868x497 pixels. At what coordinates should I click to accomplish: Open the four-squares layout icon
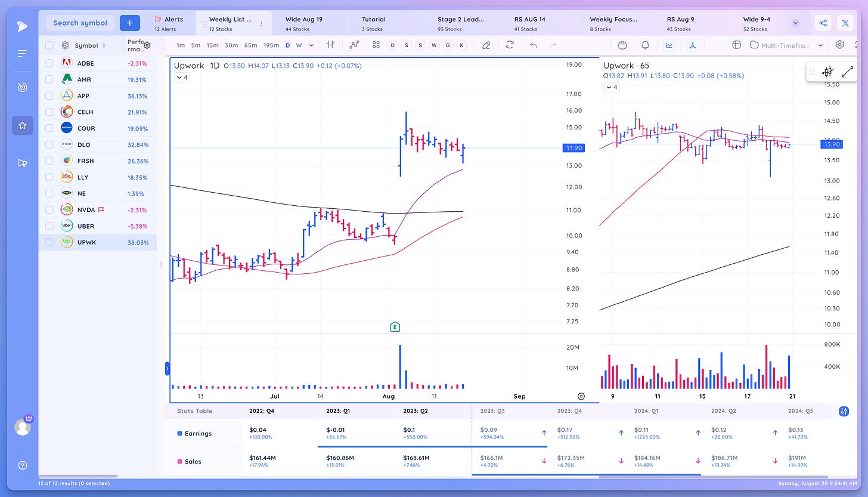(x=376, y=45)
